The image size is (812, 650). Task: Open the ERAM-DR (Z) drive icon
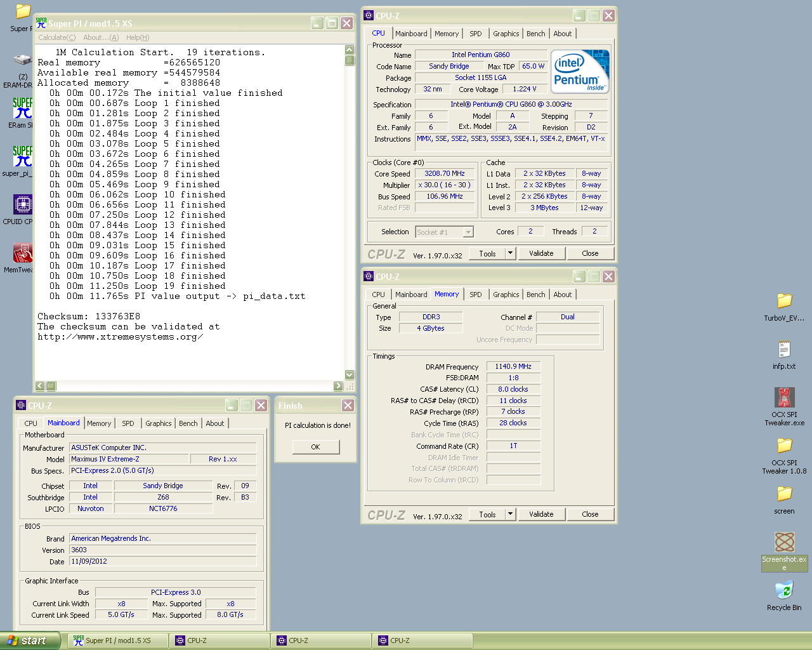(23, 60)
